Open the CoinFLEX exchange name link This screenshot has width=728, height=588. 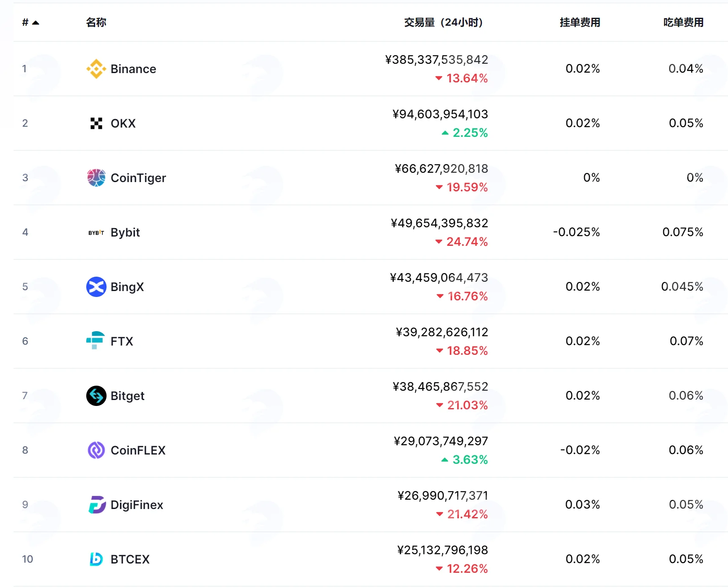pos(138,450)
